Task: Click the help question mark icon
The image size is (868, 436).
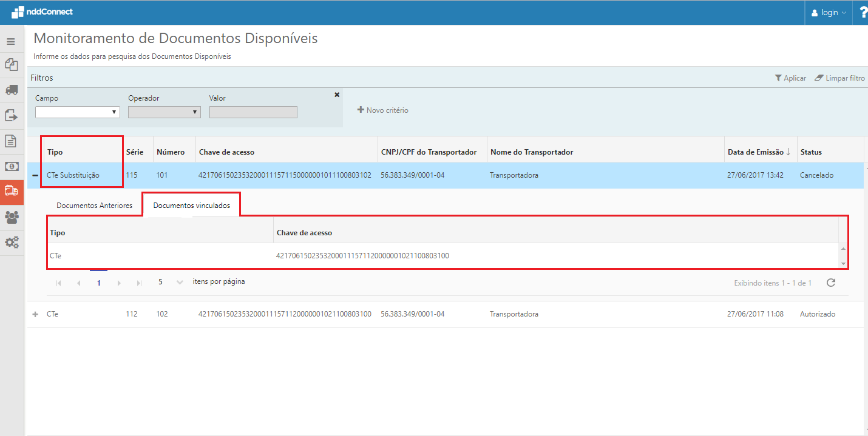Action: [863, 12]
